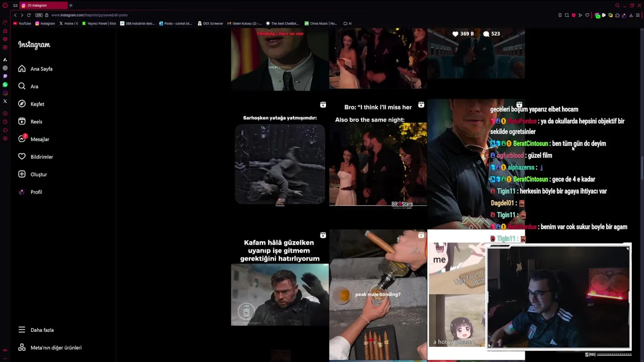Open 'peak male bonding?' cigar reel
Screen dimensions: 644x362
point(378,295)
